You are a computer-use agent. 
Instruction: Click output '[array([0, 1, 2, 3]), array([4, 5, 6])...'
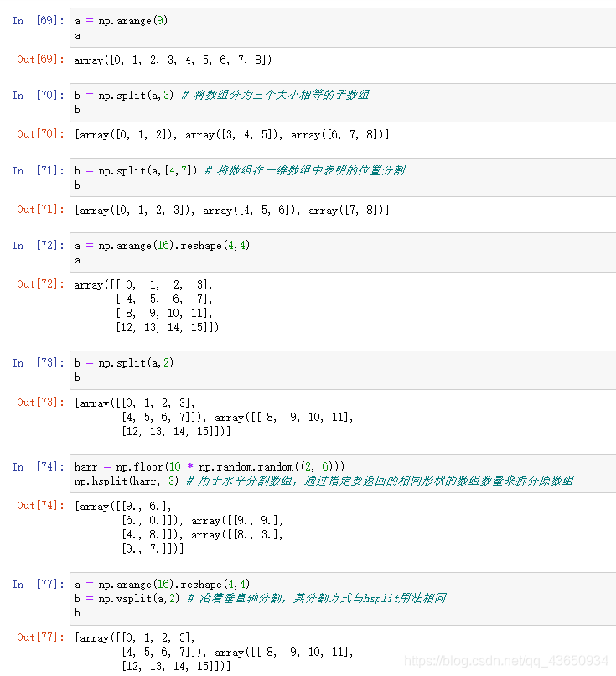click(x=232, y=210)
